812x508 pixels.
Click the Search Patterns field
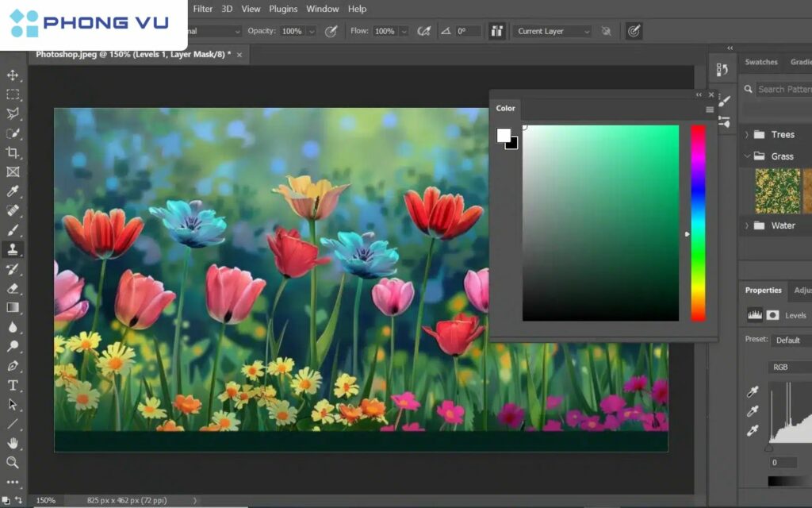783,90
